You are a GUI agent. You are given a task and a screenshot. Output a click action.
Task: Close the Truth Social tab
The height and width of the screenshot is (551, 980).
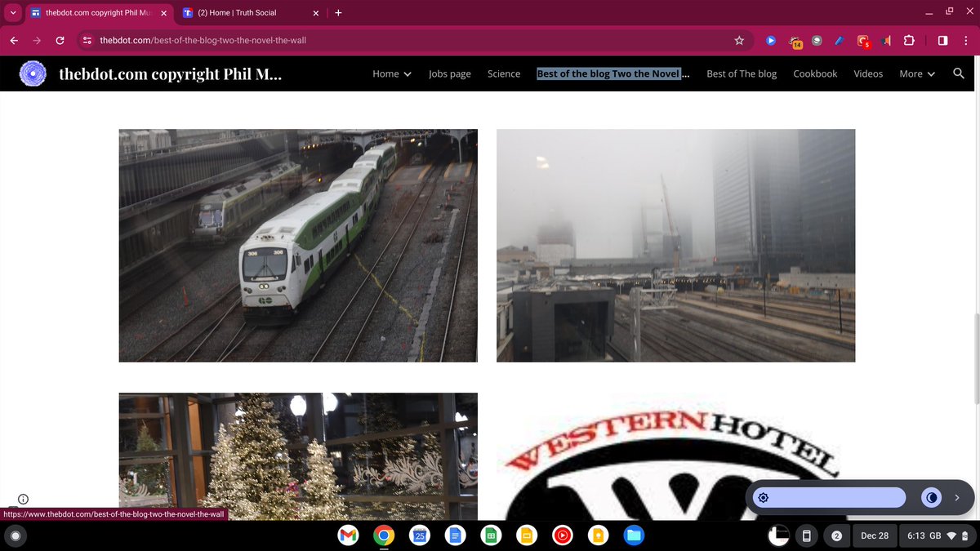[x=316, y=13]
